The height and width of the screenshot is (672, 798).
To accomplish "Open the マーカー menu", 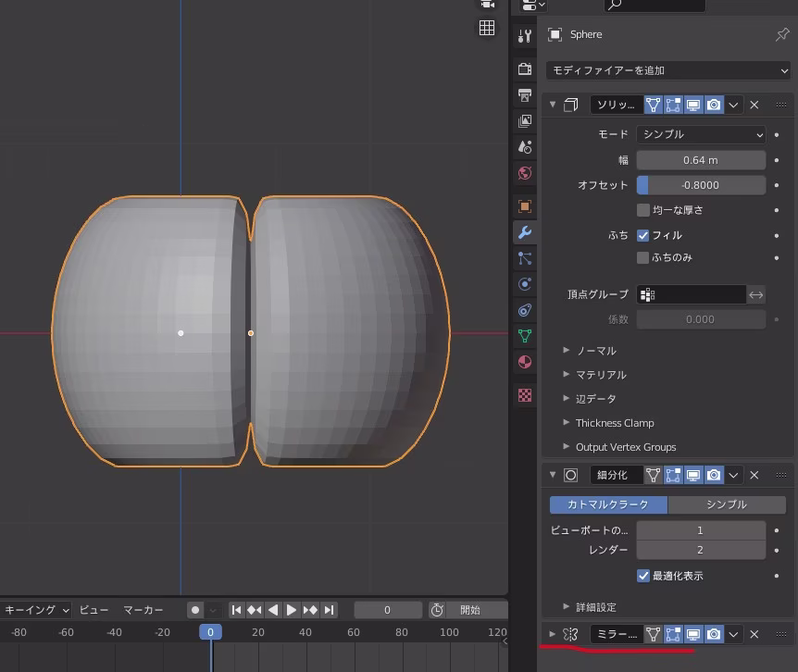I will point(143,610).
